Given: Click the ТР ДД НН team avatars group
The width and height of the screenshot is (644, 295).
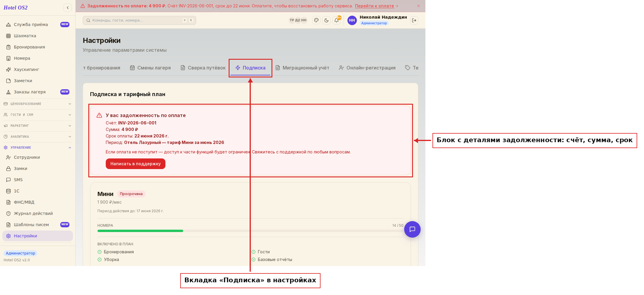Looking at the screenshot, I should [x=298, y=20].
